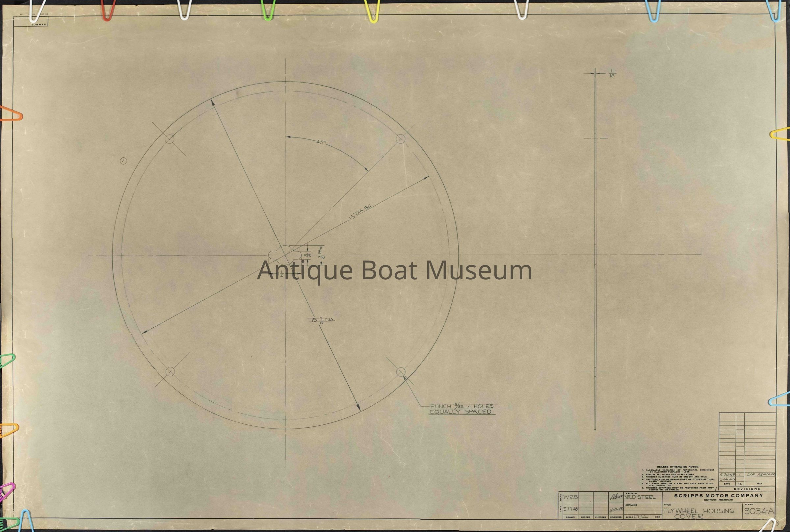
Task: Click the 15 7/8 DIA. dimension label
Action: pos(323,320)
